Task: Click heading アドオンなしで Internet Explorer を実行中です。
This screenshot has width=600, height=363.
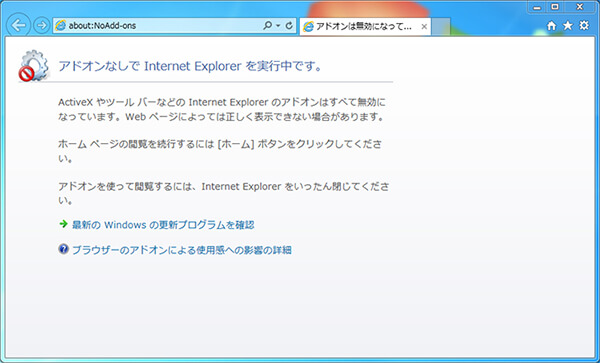Action: (x=190, y=67)
